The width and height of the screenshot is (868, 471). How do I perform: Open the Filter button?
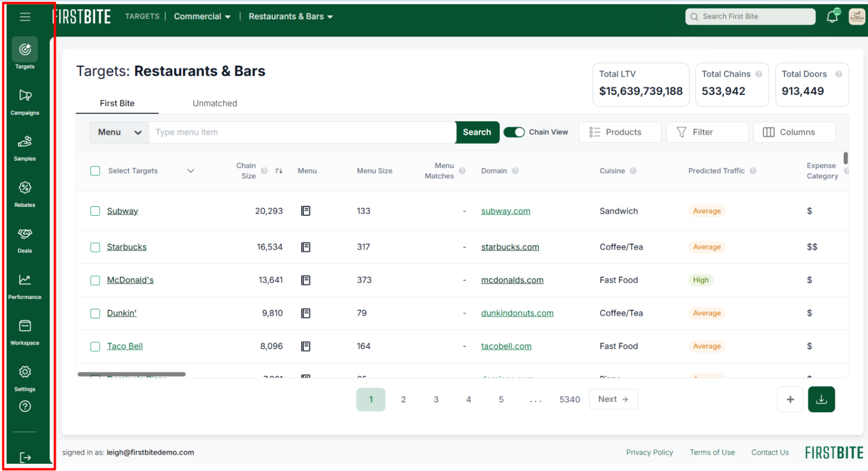707,132
